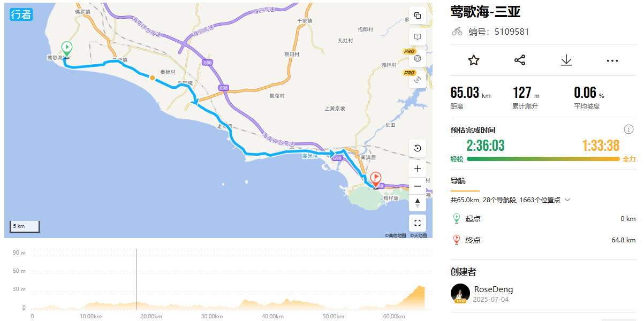Viewport: 644px width, 321px height.
Task: Toggle fullscreen map view
Action: point(418,223)
